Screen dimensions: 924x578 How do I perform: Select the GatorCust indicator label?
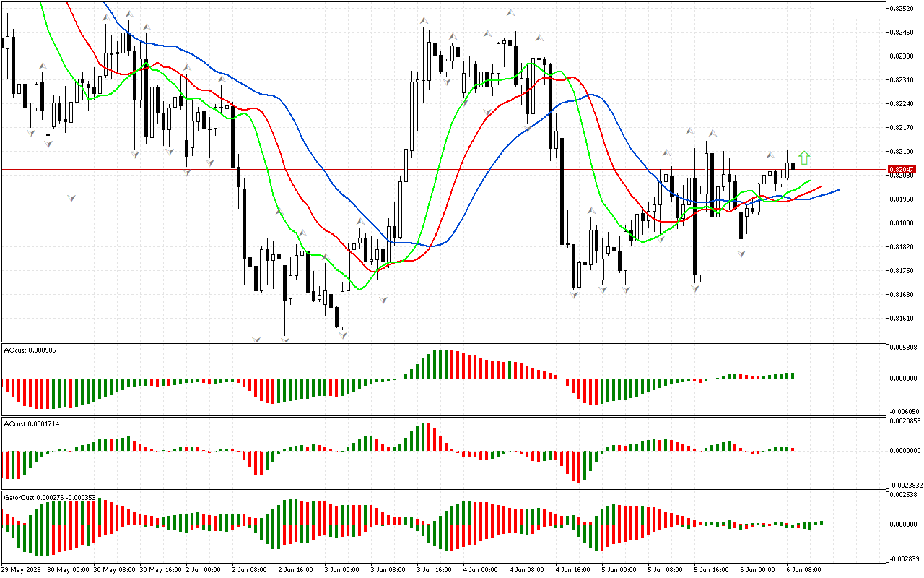click(x=50, y=498)
